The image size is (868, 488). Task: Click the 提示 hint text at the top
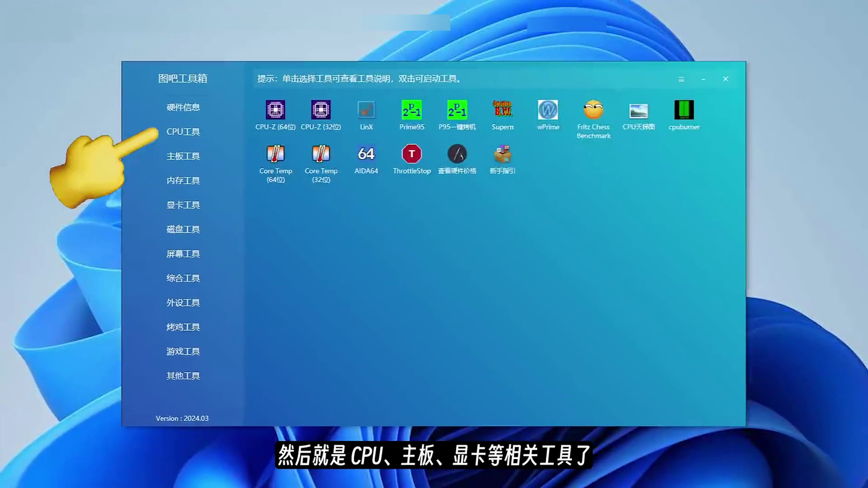[360, 79]
